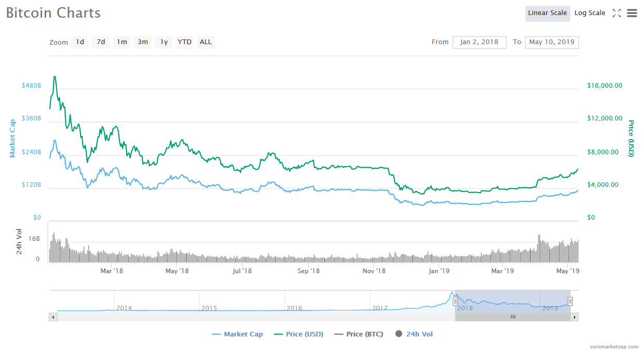Screen dimensions: 644x351
Task: Switch to Log Scale
Action: point(590,14)
